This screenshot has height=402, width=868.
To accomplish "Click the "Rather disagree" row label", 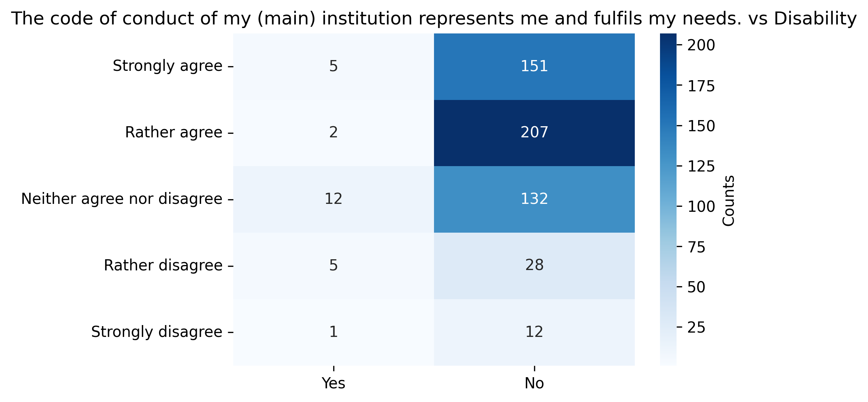I will [163, 266].
